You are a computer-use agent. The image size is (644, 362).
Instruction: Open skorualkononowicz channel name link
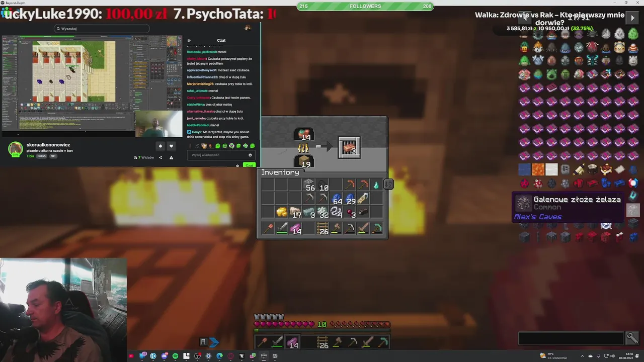pyautogui.click(x=48, y=145)
